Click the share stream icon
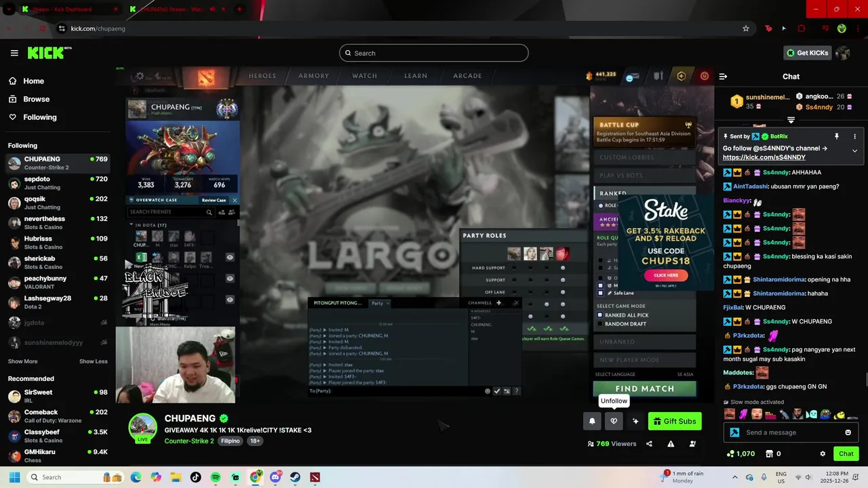The width and height of the screenshot is (868, 488). 649,444
